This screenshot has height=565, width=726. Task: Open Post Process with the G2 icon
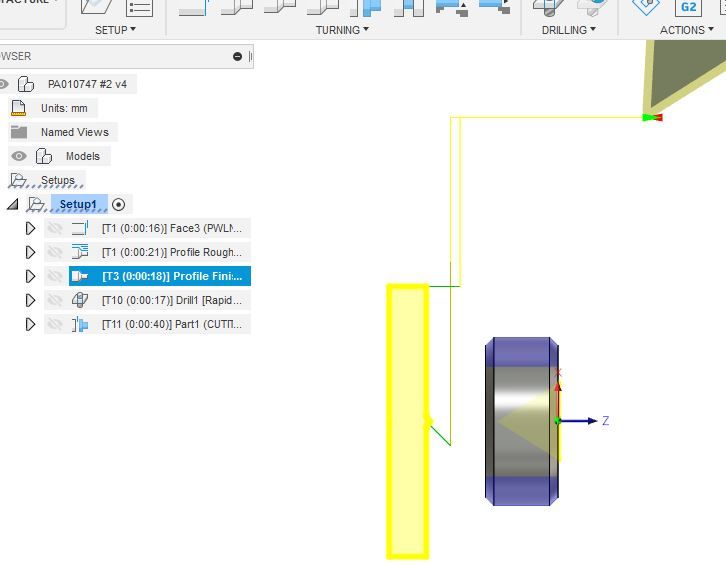[688, 7]
